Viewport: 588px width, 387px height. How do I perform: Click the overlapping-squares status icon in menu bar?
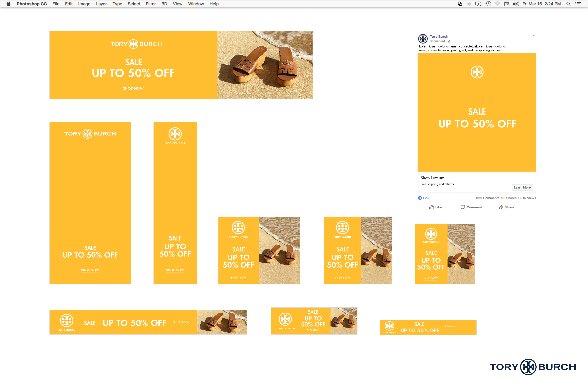[460, 4]
